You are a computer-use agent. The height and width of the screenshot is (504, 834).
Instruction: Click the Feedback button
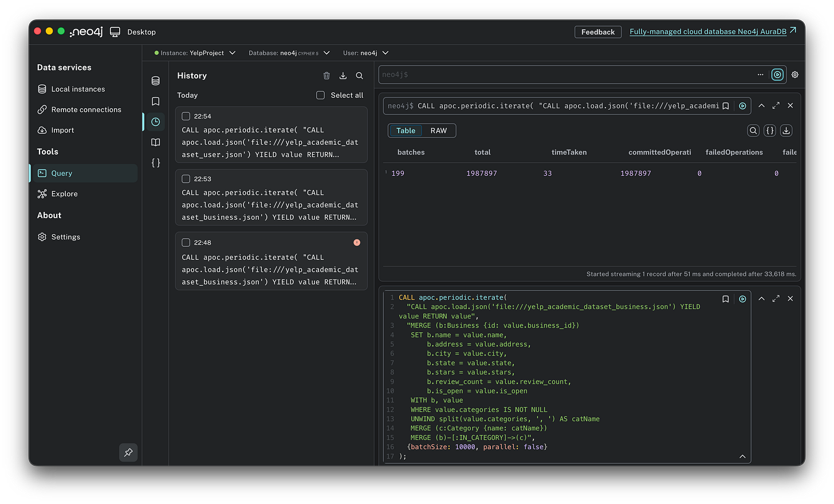pyautogui.click(x=597, y=31)
